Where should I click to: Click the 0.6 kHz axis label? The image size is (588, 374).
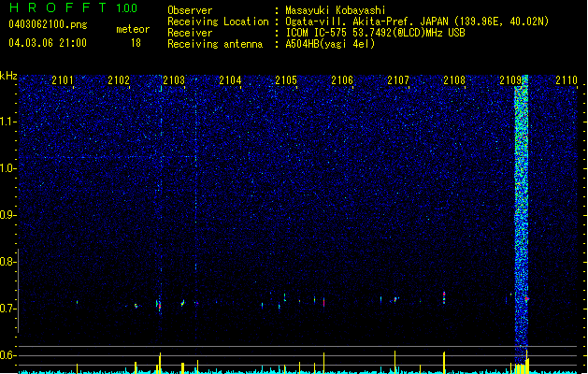pyautogui.click(x=7, y=355)
